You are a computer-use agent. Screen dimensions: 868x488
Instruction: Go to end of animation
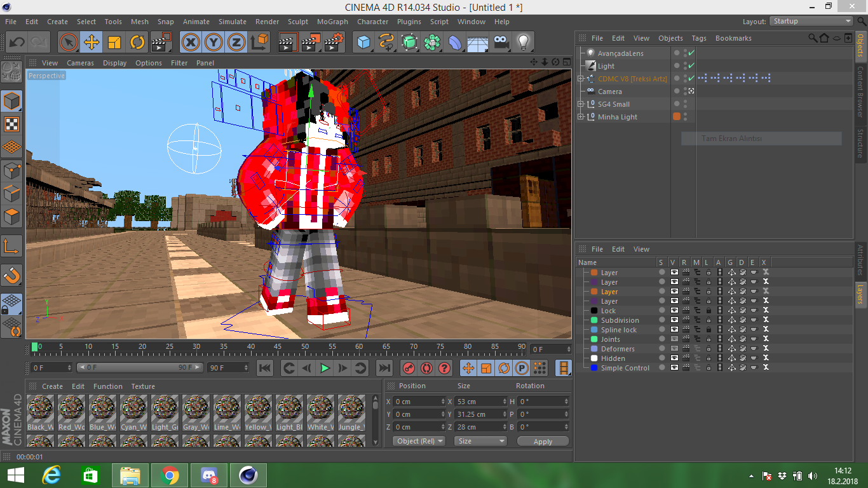click(384, 368)
